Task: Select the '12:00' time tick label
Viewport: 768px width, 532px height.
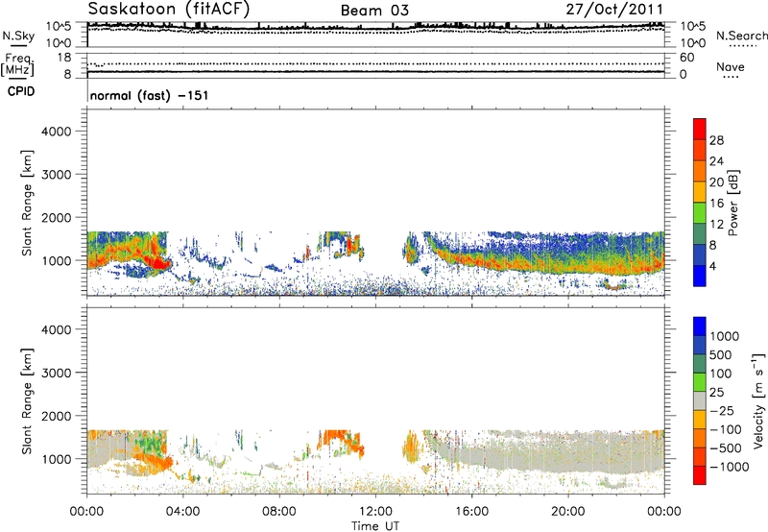Action: tap(375, 512)
